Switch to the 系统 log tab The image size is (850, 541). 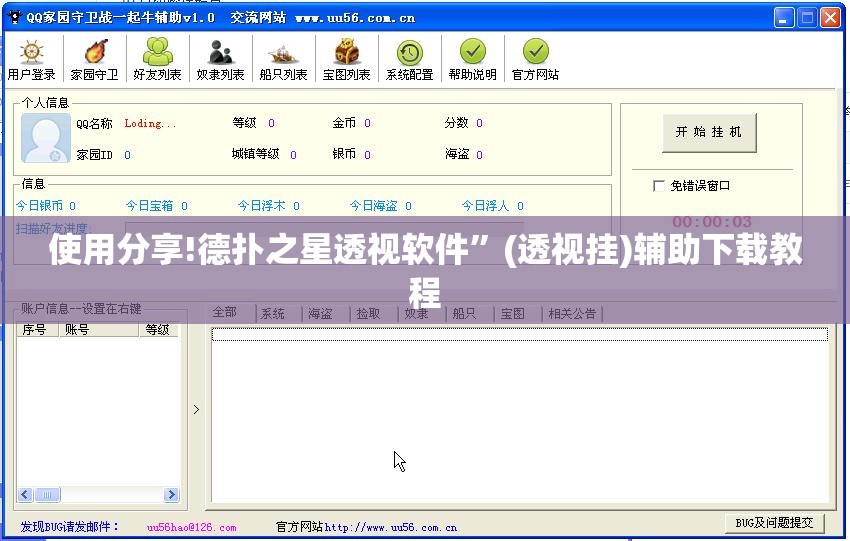coord(273,313)
